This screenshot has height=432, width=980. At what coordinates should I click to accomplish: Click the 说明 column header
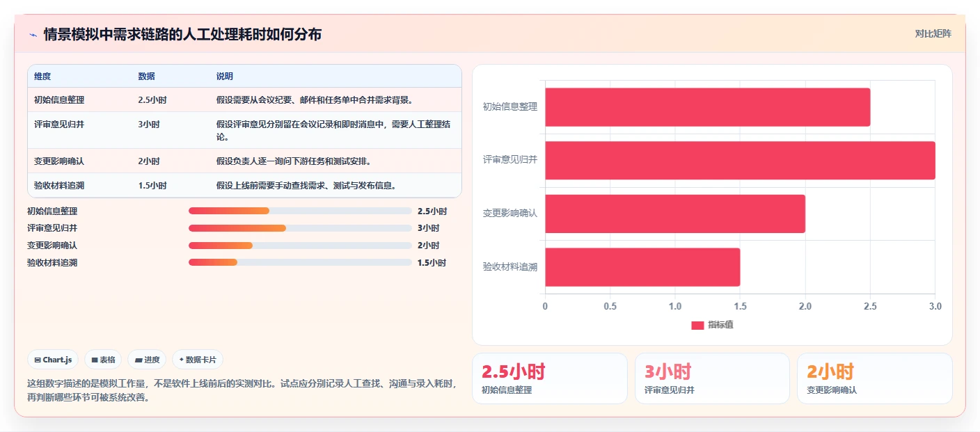point(225,77)
